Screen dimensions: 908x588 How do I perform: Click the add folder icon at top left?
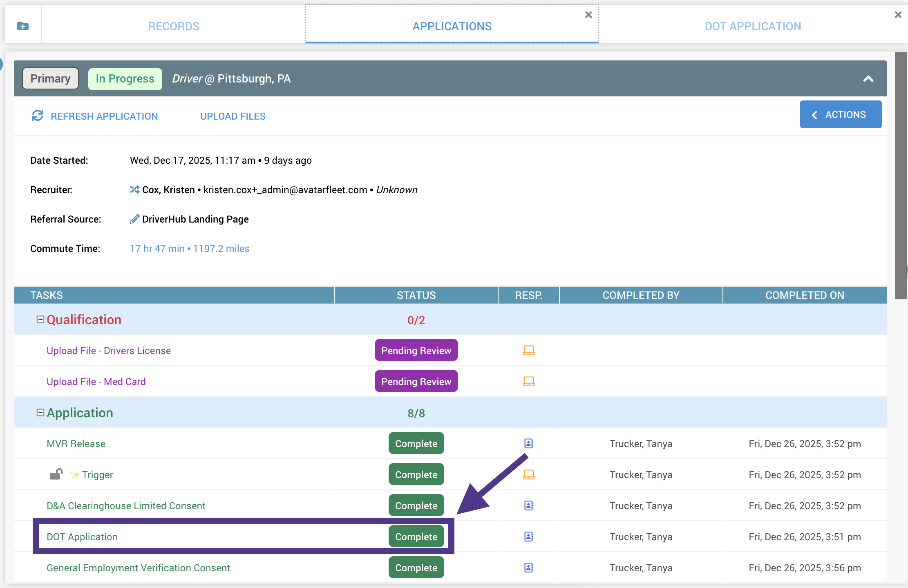(x=23, y=26)
